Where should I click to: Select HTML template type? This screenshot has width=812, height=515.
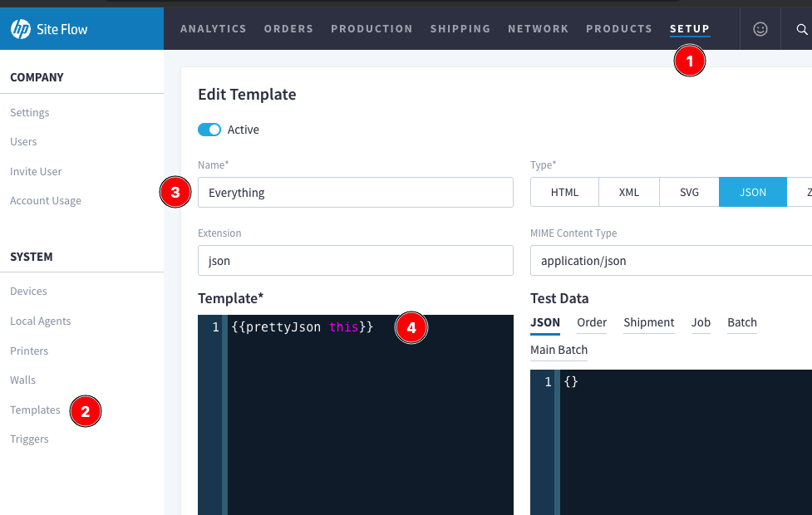pos(564,193)
